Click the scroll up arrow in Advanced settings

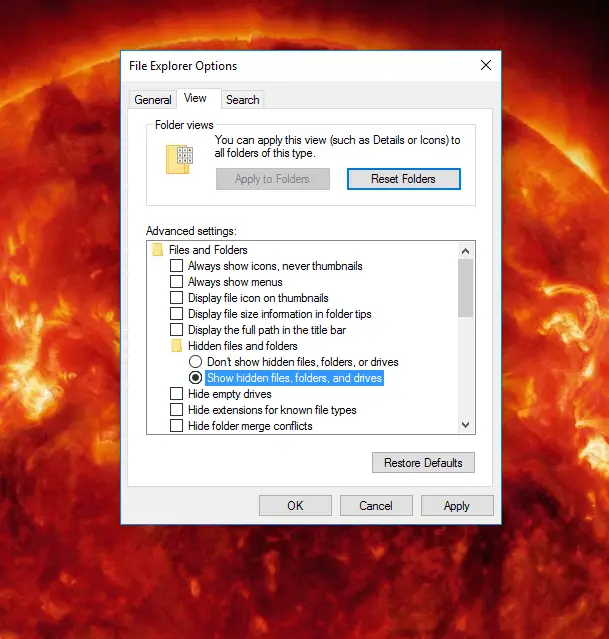466,251
